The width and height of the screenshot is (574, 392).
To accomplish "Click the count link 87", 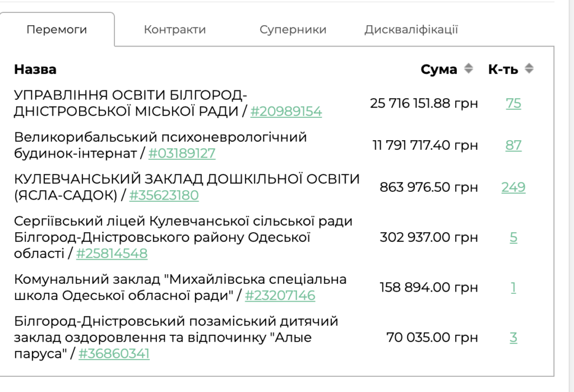I will click(513, 145).
